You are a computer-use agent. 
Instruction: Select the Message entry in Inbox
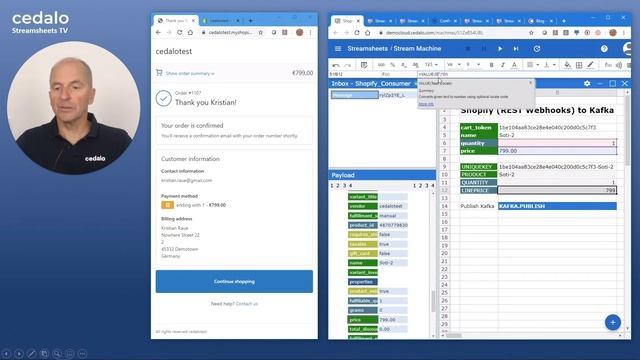coord(354,95)
